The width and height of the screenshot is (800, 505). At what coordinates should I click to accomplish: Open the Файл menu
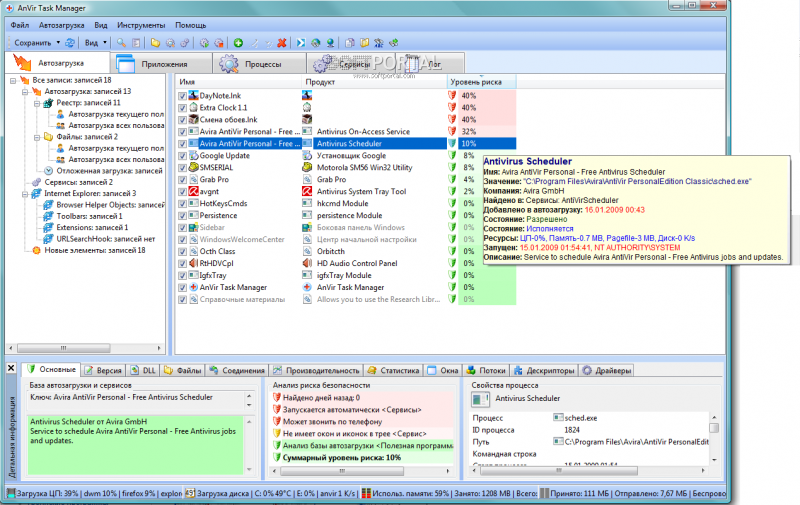click(20, 25)
